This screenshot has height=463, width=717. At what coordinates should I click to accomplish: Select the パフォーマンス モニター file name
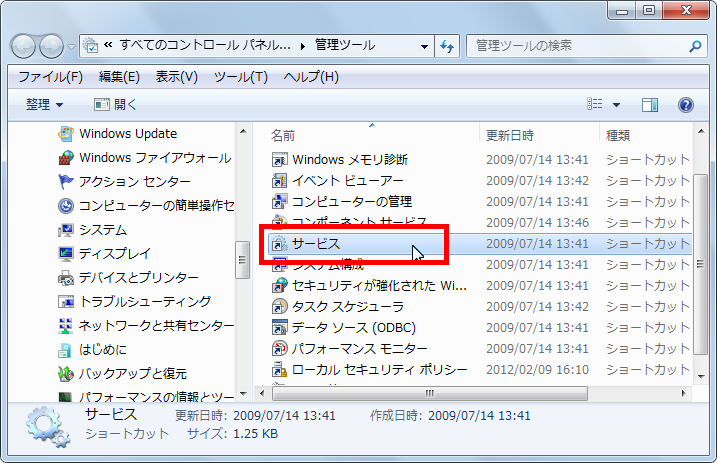point(359,349)
